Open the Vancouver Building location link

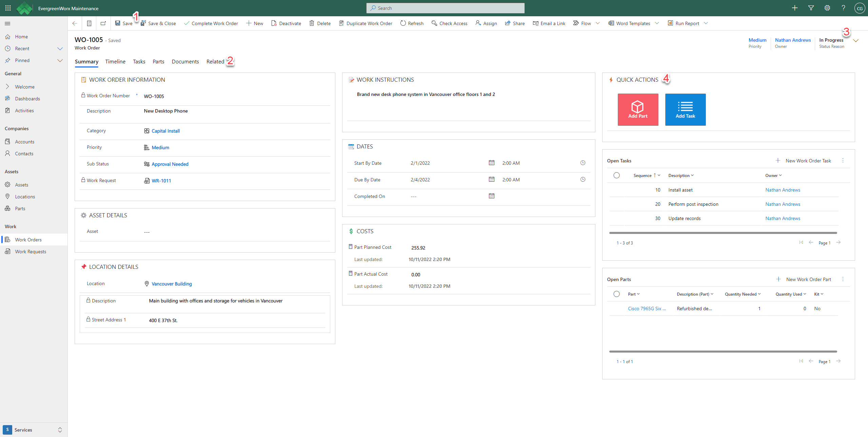tap(171, 284)
